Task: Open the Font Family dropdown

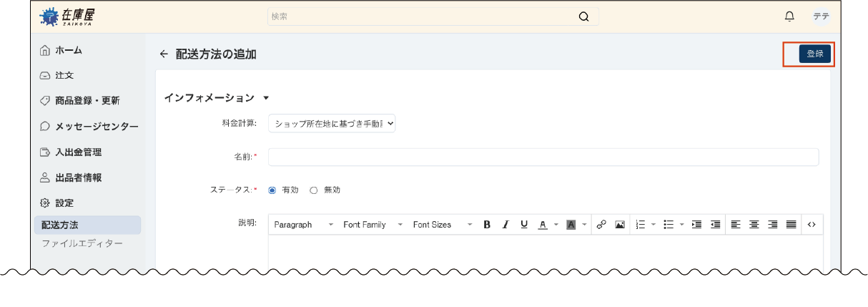Action: coord(373,225)
